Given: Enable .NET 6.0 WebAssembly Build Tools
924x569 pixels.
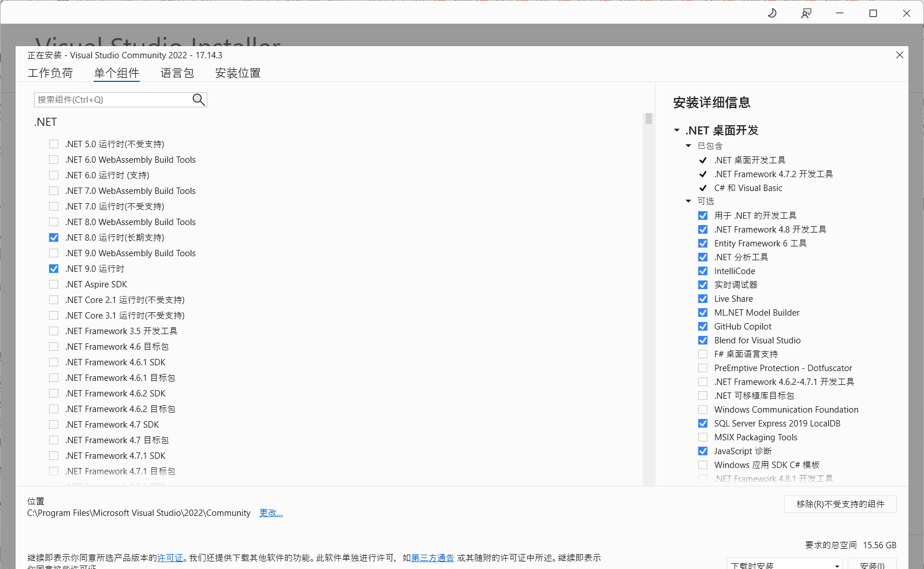Looking at the screenshot, I should [54, 160].
